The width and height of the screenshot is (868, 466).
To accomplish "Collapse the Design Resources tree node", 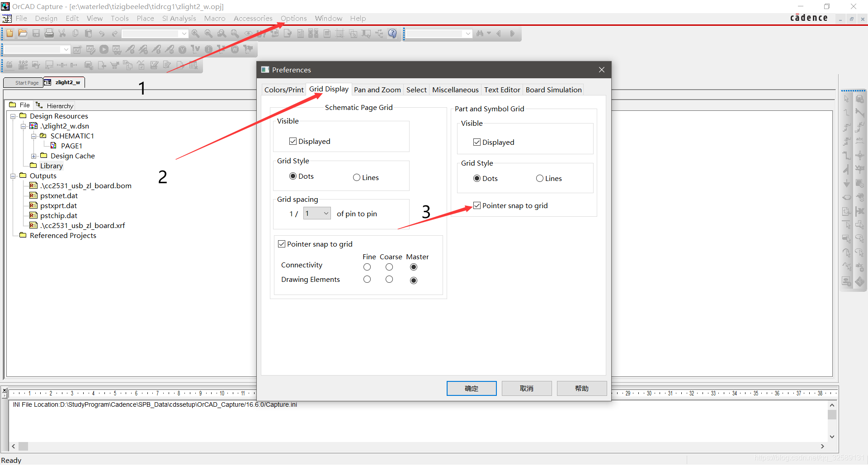I will (13, 116).
